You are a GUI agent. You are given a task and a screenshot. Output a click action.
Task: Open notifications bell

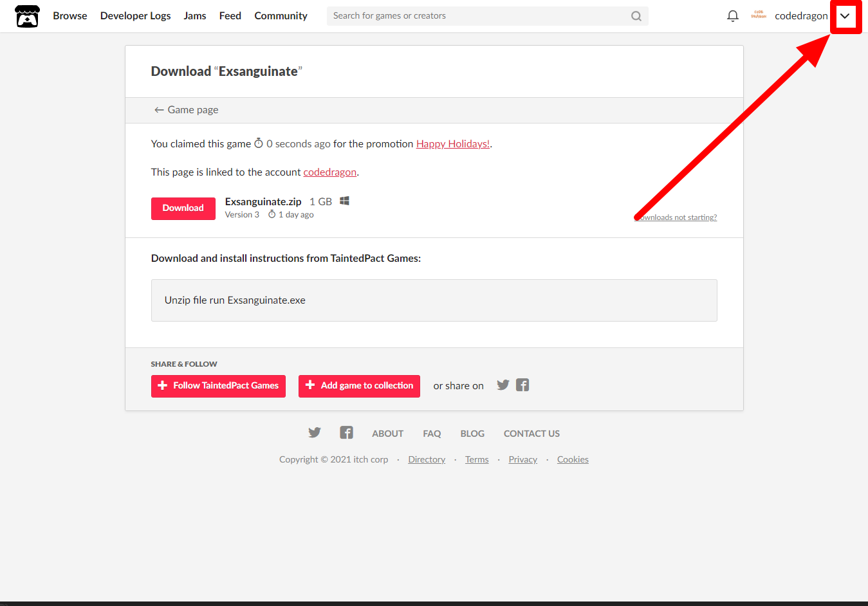tap(733, 16)
